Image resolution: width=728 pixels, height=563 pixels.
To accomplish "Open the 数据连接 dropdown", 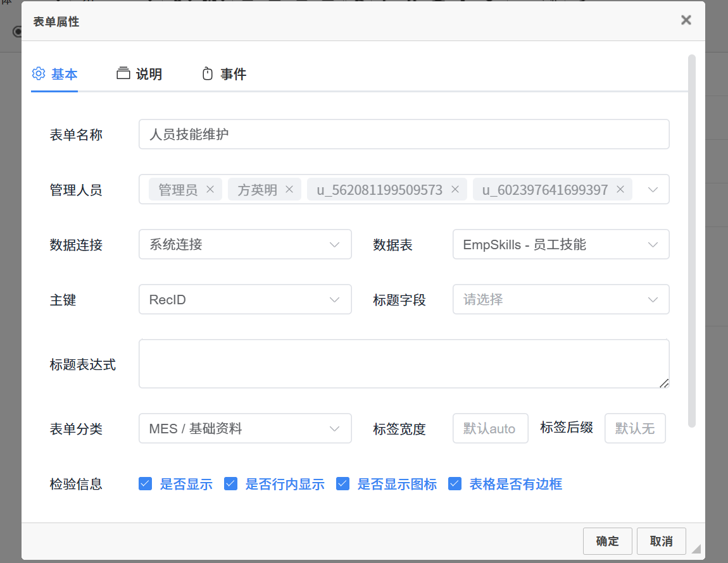I will pos(245,245).
